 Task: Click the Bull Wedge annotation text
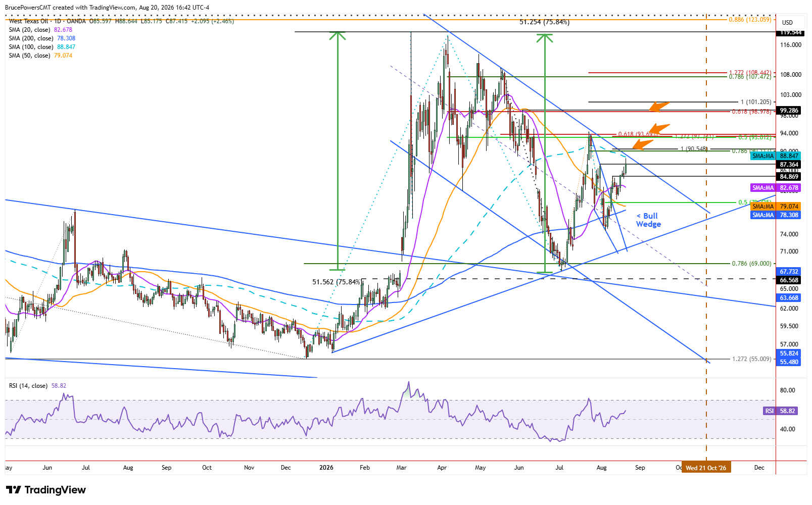pos(648,220)
